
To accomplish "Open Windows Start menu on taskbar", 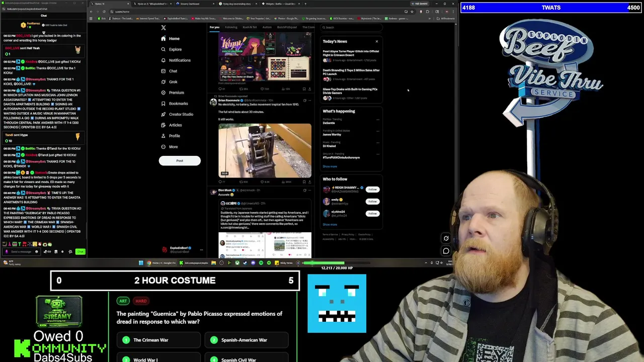I will click(141, 262).
